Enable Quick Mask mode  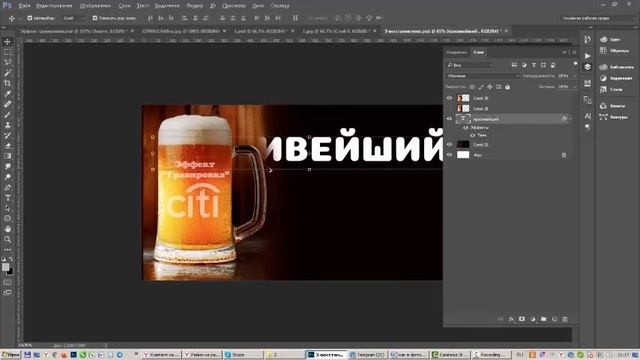coord(7,282)
